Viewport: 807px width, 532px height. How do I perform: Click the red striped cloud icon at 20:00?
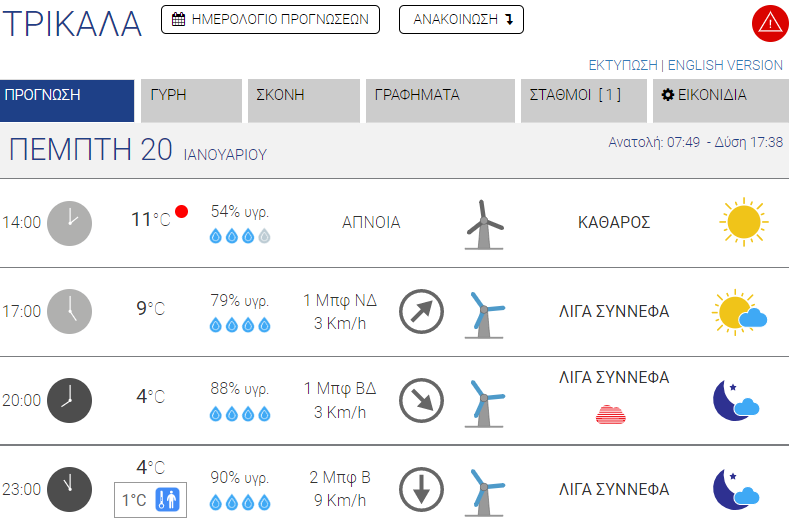612,412
